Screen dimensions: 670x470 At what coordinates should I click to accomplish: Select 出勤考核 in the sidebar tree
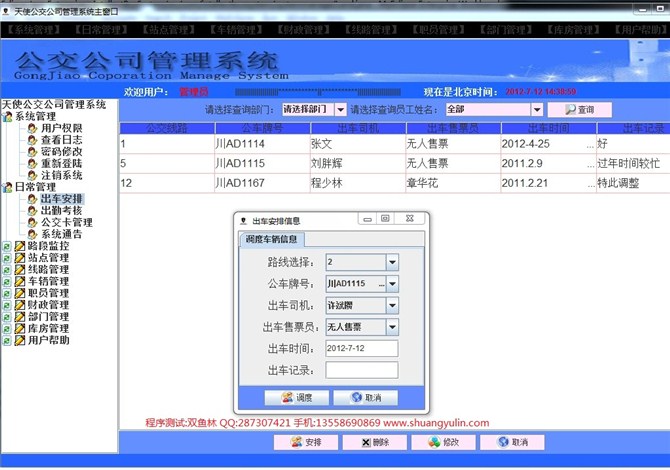[x=62, y=211]
